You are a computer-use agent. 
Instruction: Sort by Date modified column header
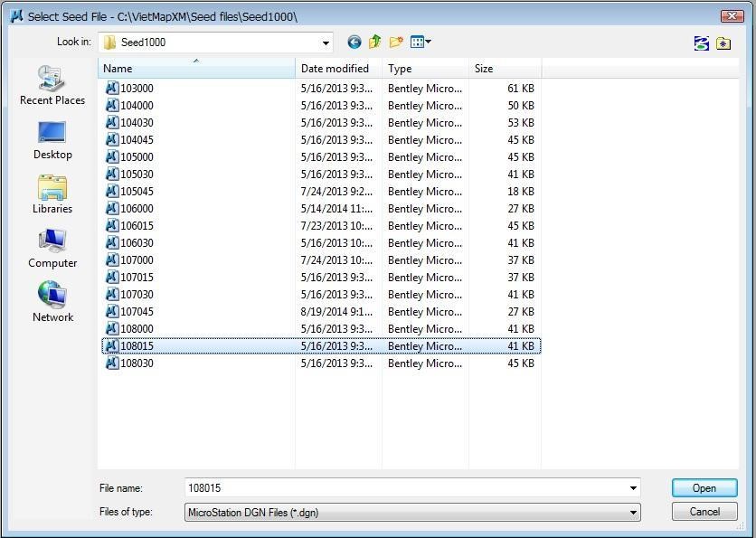pos(337,69)
